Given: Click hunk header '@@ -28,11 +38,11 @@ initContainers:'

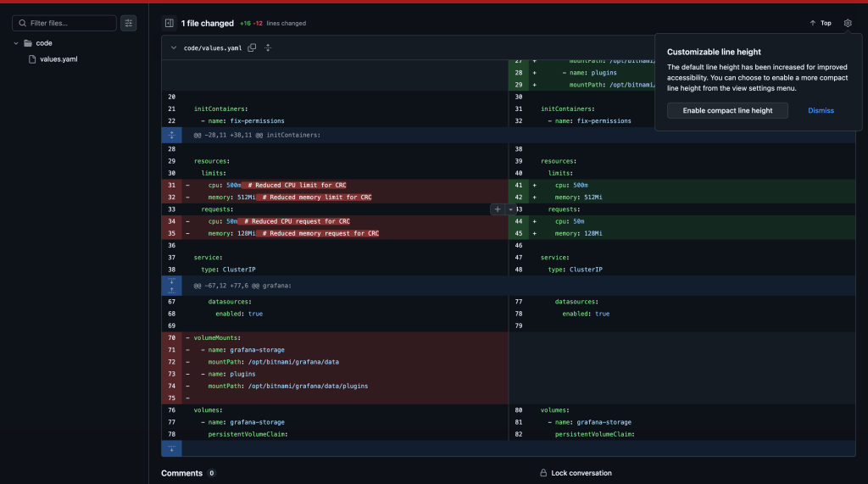Looking at the screenshot, I should [257, 135].
